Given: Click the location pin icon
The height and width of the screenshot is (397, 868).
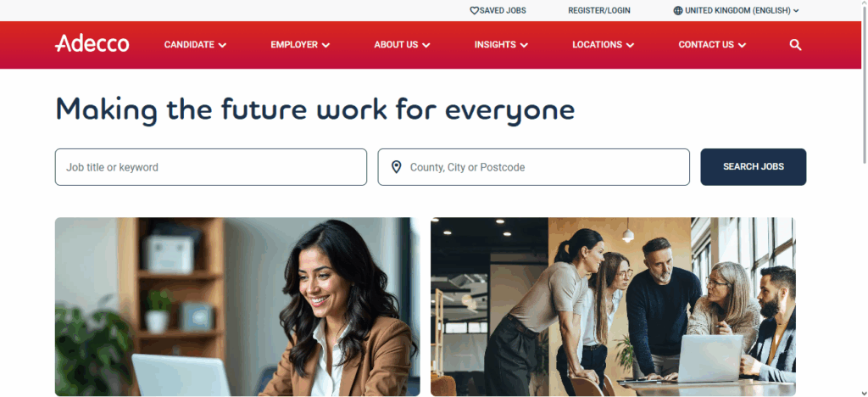Looking at the screenshot, I should 397,167.
